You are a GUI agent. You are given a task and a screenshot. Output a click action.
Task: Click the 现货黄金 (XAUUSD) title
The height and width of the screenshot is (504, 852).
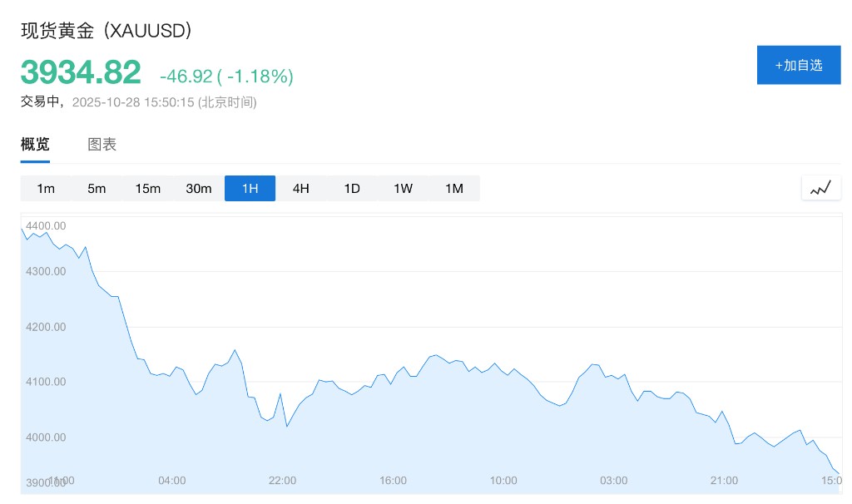[x=106, y=31]
